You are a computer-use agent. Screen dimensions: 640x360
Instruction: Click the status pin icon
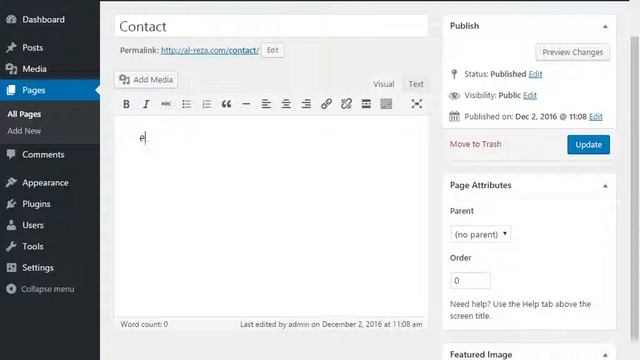click(454, 74)
